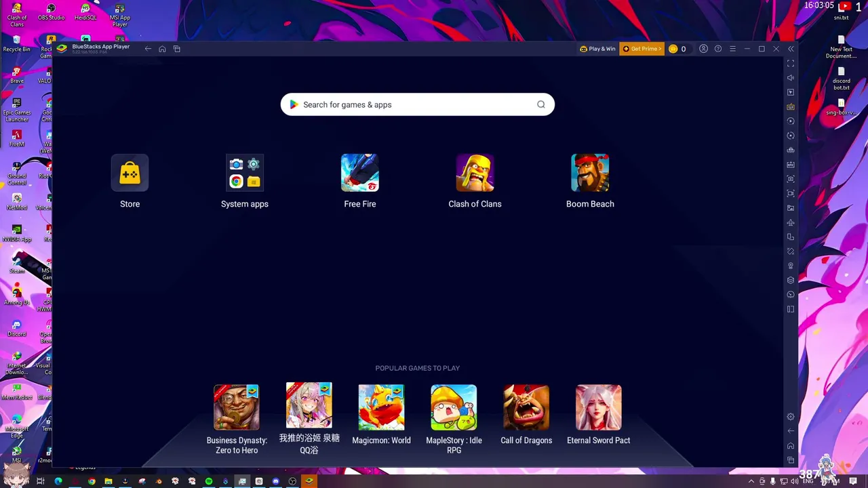Viewport: 868px width, 488px height.
Task: Open Eternal Sword Pact game
Action: (x=599, y=407)
